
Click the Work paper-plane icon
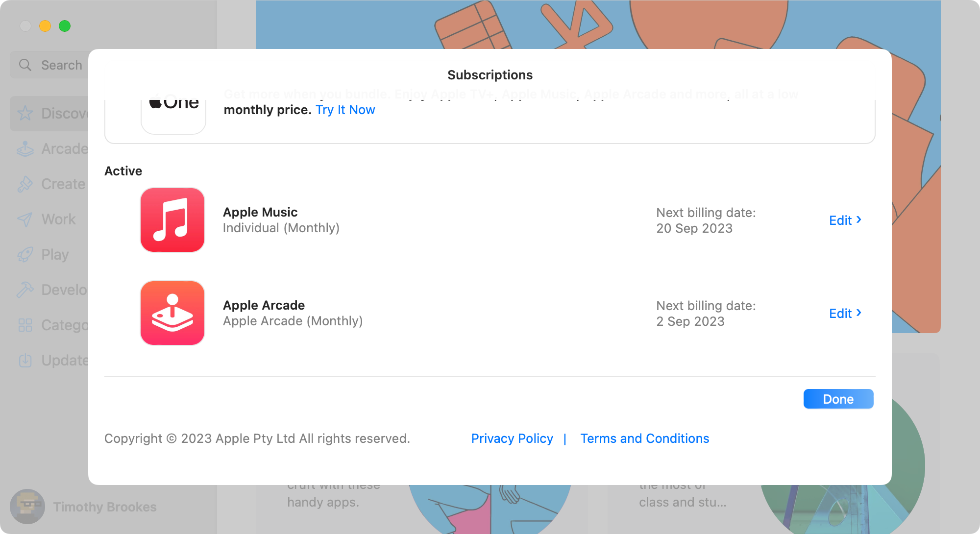[x=25, y=219]
